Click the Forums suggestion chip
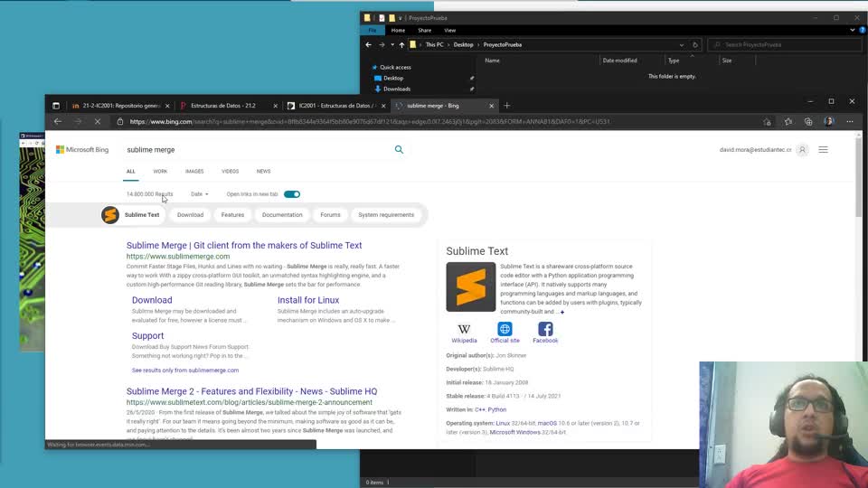868x488 pixels. coord(331,215)
